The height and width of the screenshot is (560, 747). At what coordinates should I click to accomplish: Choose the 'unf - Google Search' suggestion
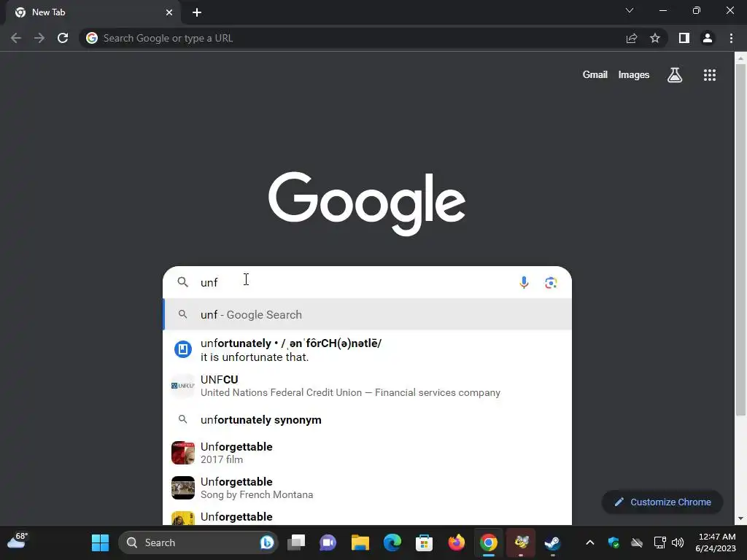point(368,314)
